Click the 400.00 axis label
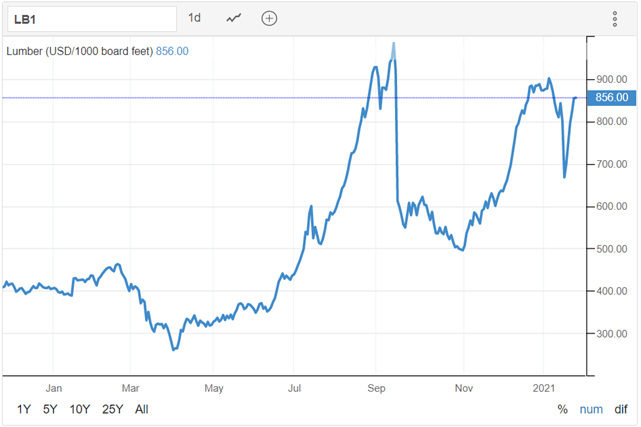This screenshot has width=641, height=427. [x=612, y=291]
